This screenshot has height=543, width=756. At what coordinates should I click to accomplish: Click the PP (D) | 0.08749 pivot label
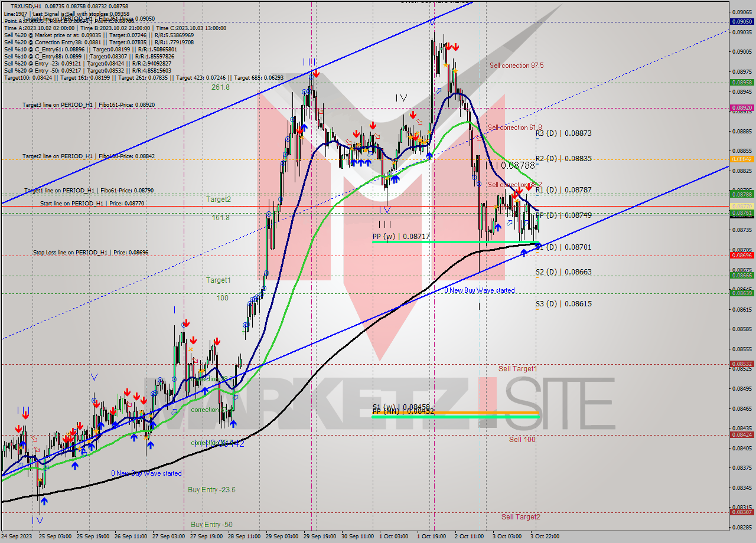(563, 215)
